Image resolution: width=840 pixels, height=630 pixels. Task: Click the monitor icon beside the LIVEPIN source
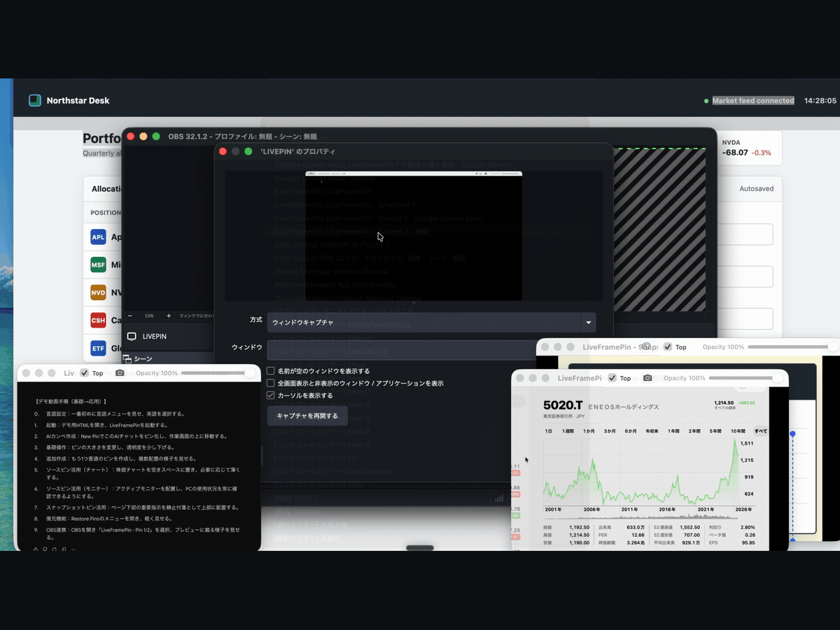(x=132, y=336)
